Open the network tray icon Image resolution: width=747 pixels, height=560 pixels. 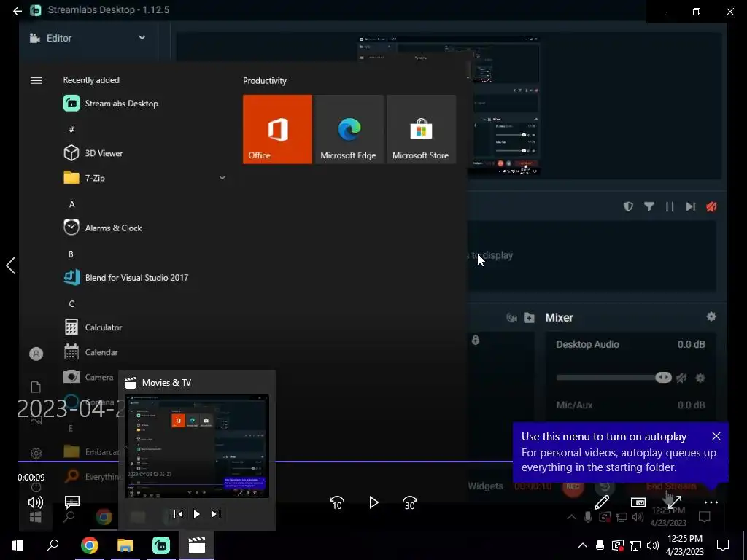point(635,545)
